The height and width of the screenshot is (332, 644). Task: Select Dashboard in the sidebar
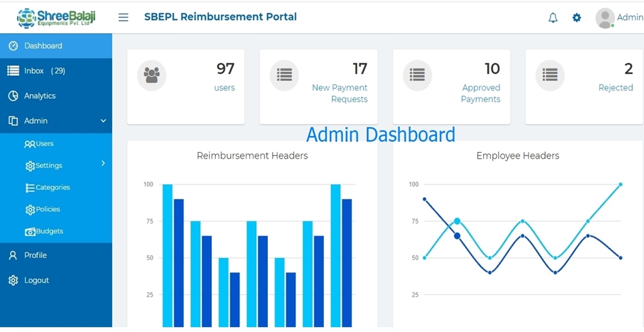[x=43, y=46]
